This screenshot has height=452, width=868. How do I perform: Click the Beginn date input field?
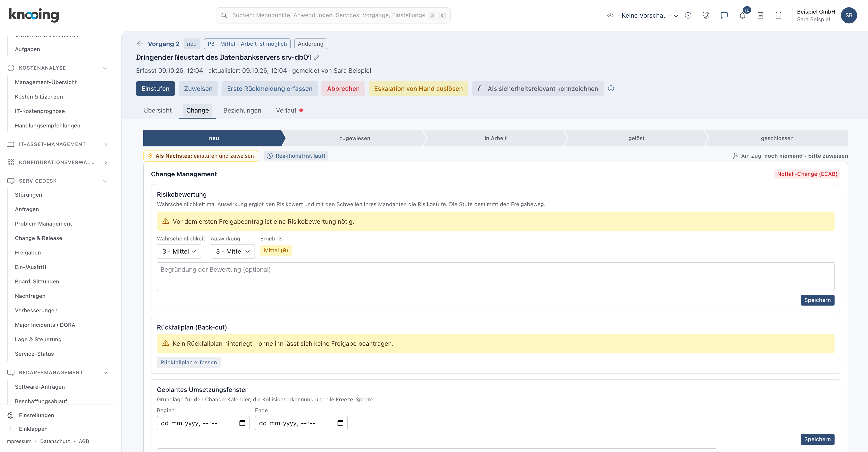click(203, 423)
